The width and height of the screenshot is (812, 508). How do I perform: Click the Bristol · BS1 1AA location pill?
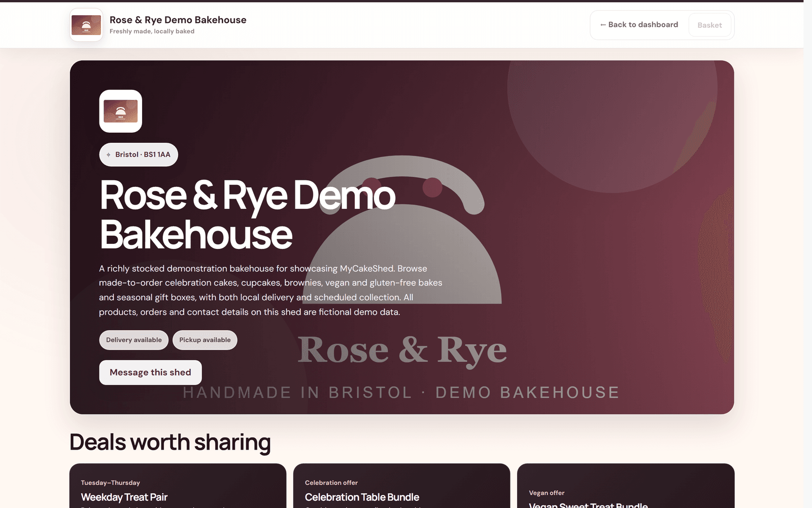(x=139, y=154)
